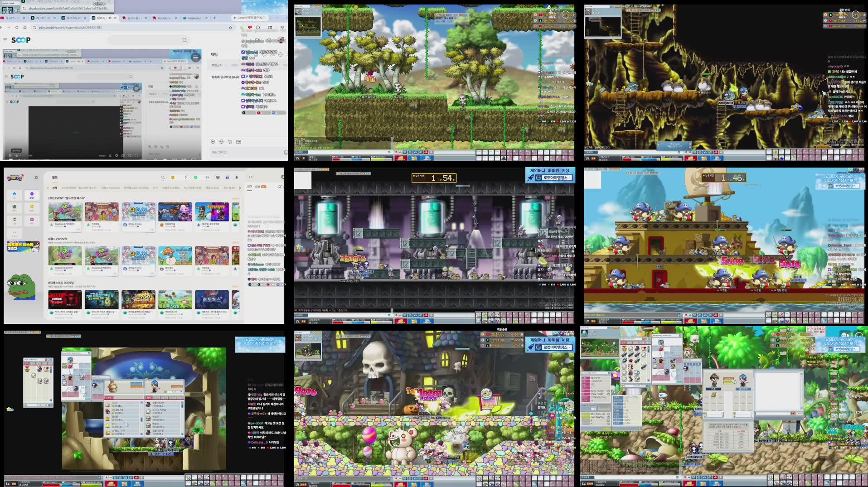Click the 로켓아이템명스 ad in factory stream
868x487 pixels.
pos(550,175)
